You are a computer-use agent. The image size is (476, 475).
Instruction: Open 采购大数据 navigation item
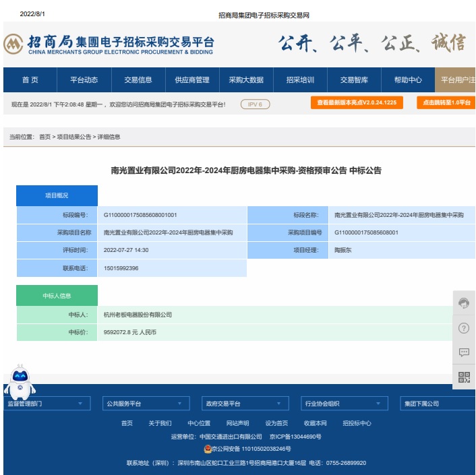[x=246, y=80]
